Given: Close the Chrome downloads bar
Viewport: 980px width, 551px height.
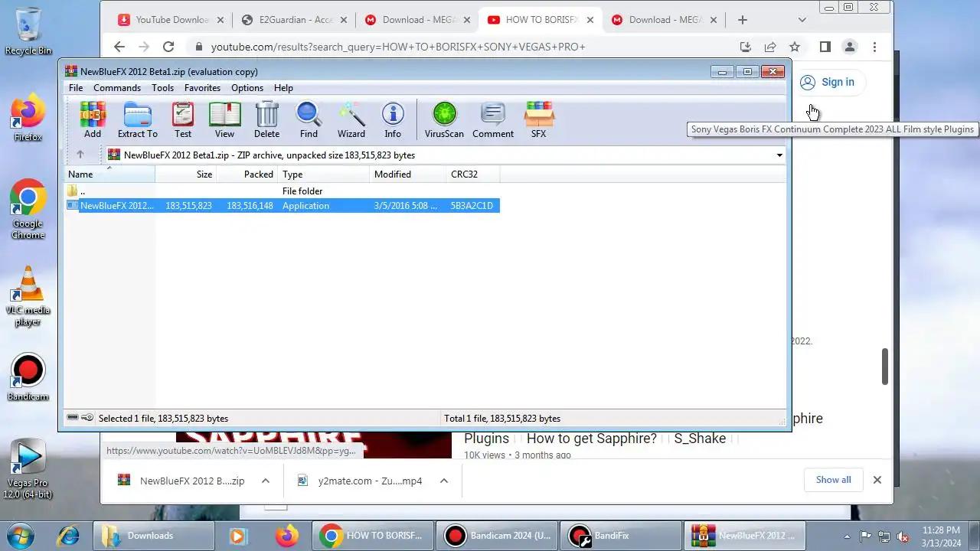Looking at the screenshot, I should pyautogui.click(x=877, y=480).
